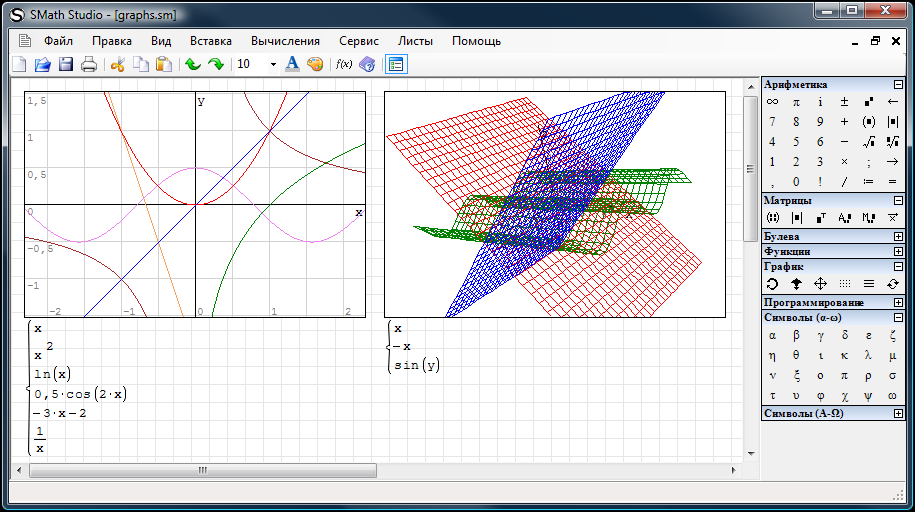Print the worksheet with the printer icon
Screen dimensions: 915x512
coord(89,64)
